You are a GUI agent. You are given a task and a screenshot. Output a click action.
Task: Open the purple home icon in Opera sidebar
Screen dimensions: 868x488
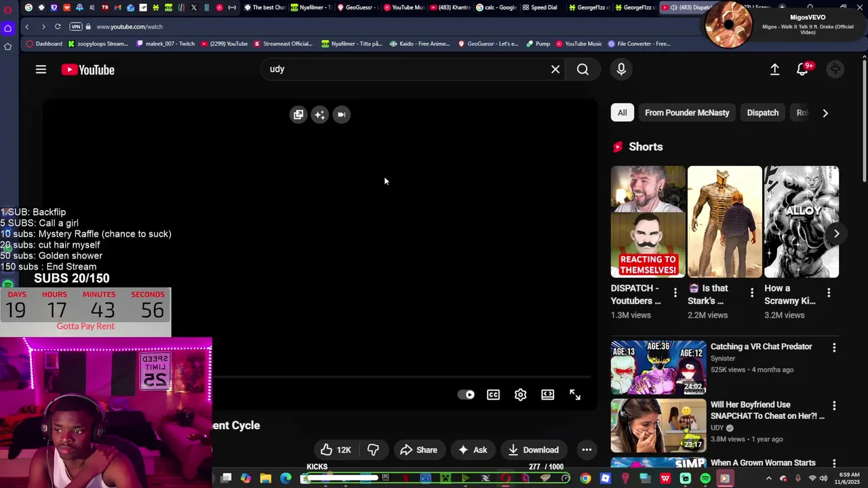(x=8, y=28)
